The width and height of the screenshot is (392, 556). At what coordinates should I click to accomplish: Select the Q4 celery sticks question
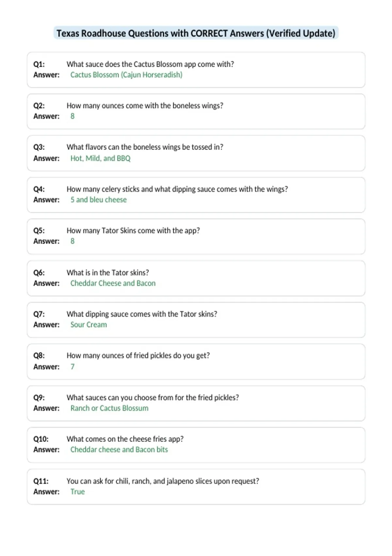coord(177,189)
